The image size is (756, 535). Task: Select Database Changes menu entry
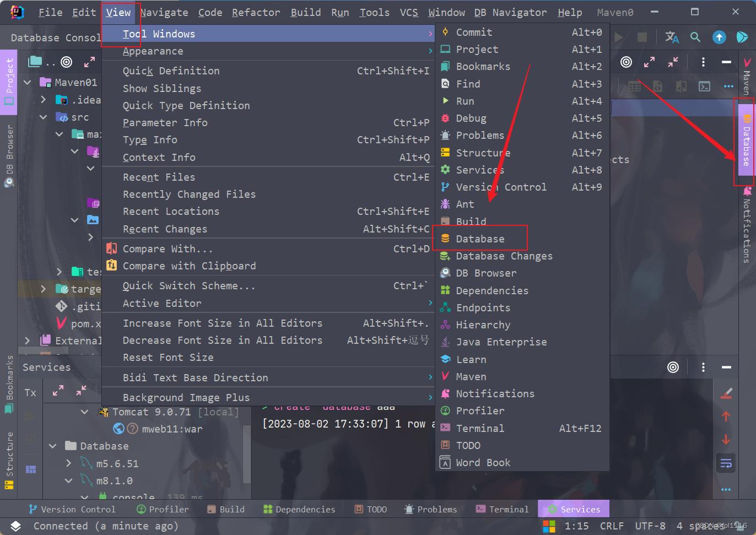coord(522,256)
